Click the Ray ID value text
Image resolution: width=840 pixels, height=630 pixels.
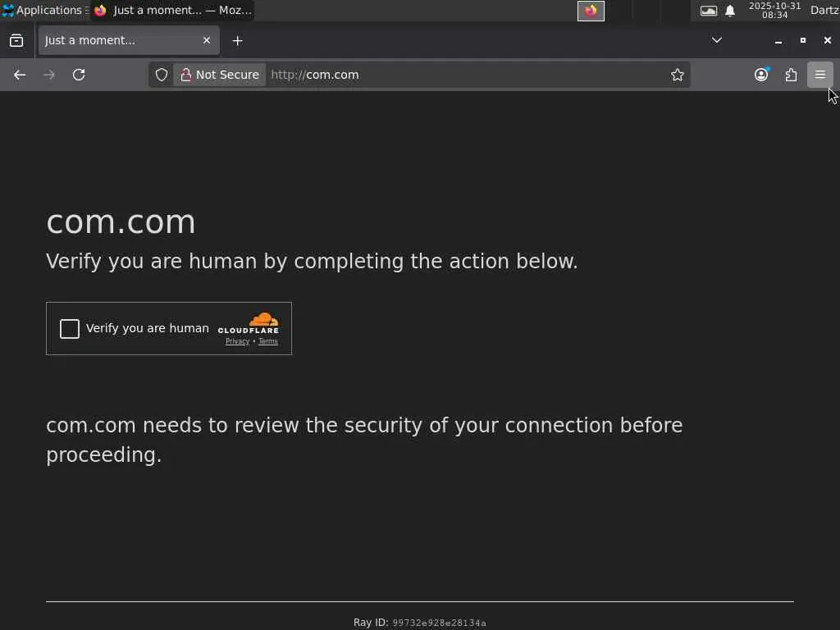point(440,623)
